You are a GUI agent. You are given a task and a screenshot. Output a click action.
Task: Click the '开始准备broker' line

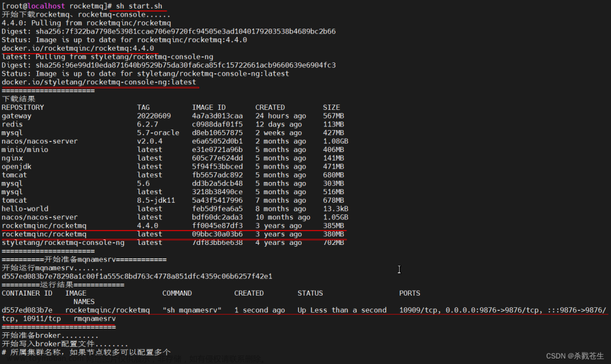click(50, 335)
